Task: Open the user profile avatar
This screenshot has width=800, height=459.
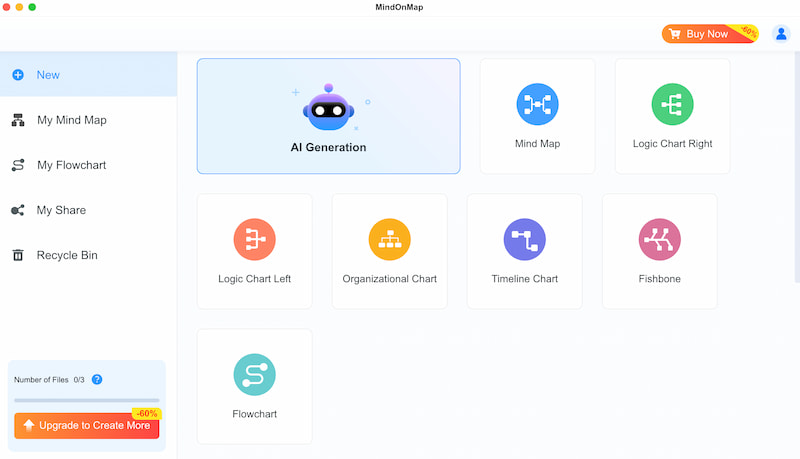Action: 781,34
